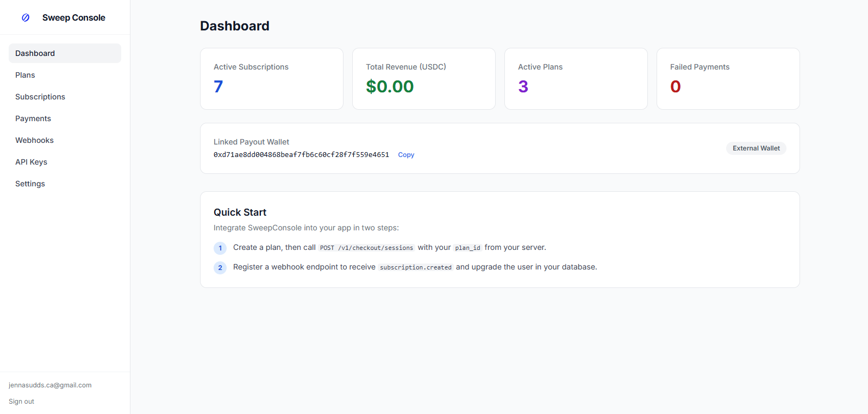The height and width of the screenshot is (414, 868).
Task: Click the POST /v1/checkout/sessions code snippet
Action: (366, 248)
